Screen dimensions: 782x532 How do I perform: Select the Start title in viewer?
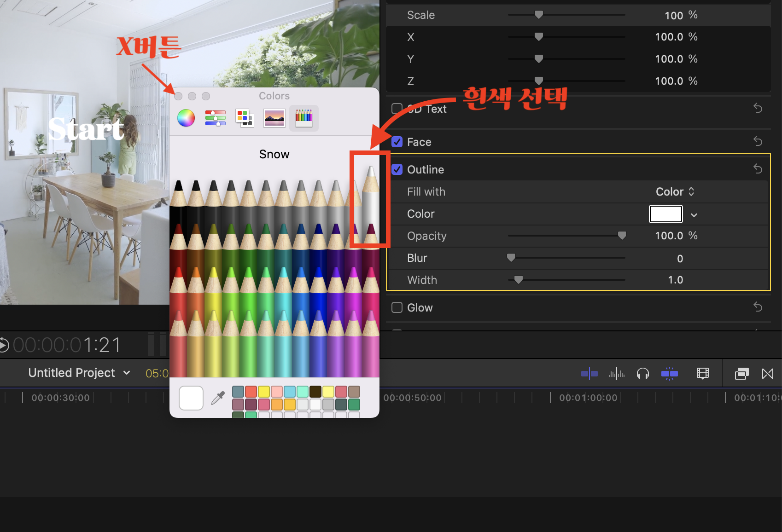coord(86,129)
